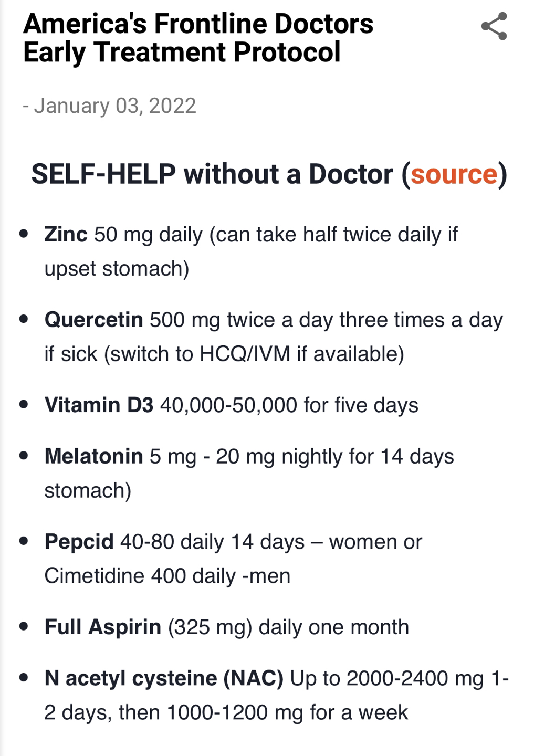Click the '(325 mg) daily one month' text
This screenshot has width=534, height=756.
(x=288, y=627)
